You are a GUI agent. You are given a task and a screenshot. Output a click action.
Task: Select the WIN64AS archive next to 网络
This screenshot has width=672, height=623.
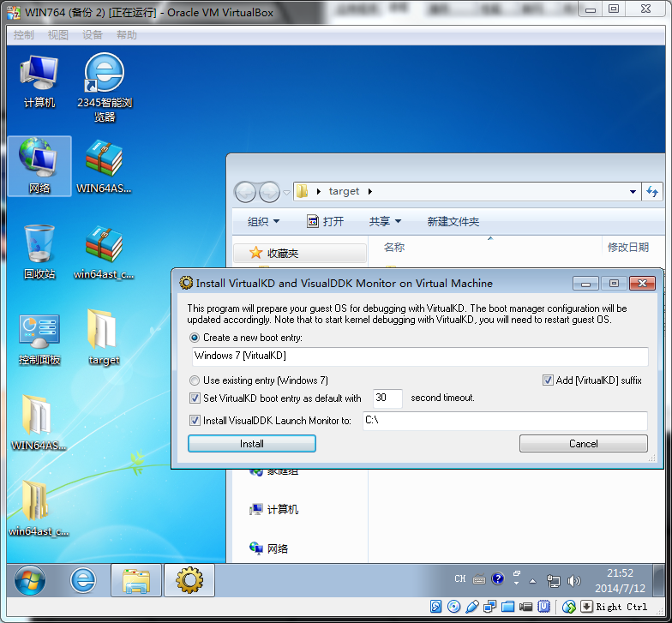click(x=105, y=166)
